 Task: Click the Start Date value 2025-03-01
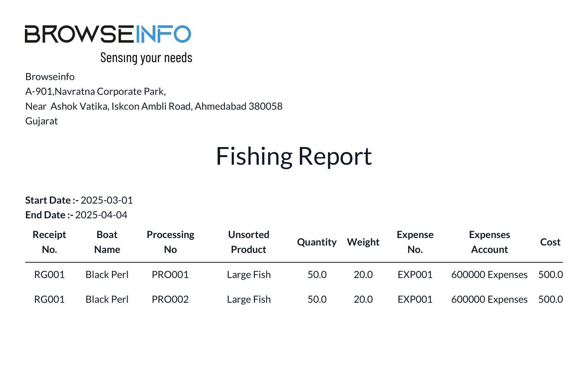click(107, 200)
